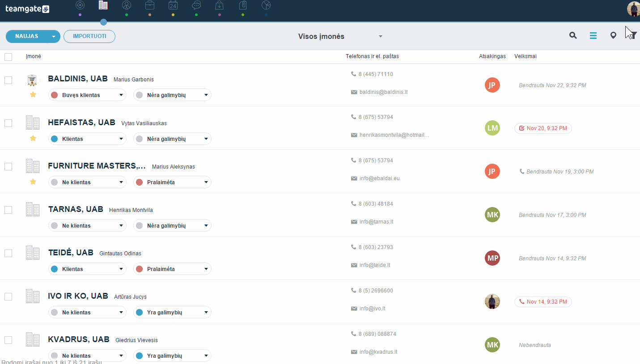Toggle the favorite star for FURNITURE MASTERS
The height and width of the screenshot is (364, 640).
(33, 182)
